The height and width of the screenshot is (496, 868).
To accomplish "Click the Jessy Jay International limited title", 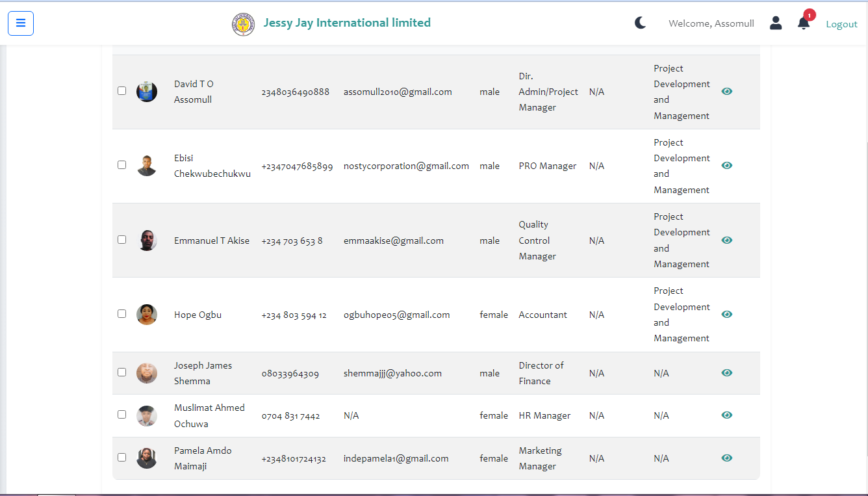I will [x=347, y=23].
